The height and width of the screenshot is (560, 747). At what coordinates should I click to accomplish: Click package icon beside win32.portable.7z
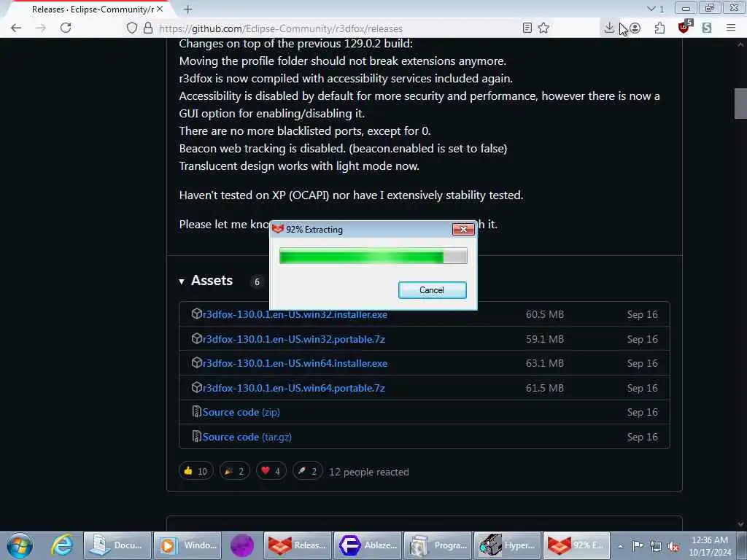point(197,338)
